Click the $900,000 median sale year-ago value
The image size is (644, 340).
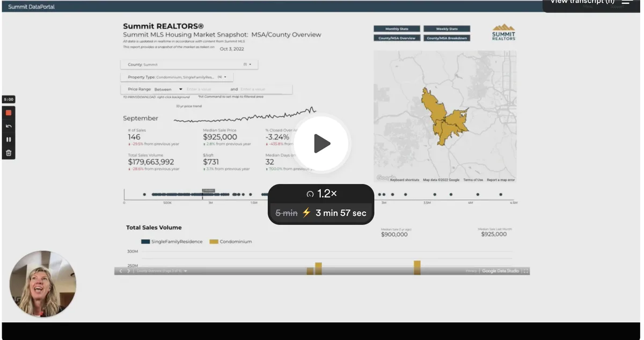tap(394, 234)
